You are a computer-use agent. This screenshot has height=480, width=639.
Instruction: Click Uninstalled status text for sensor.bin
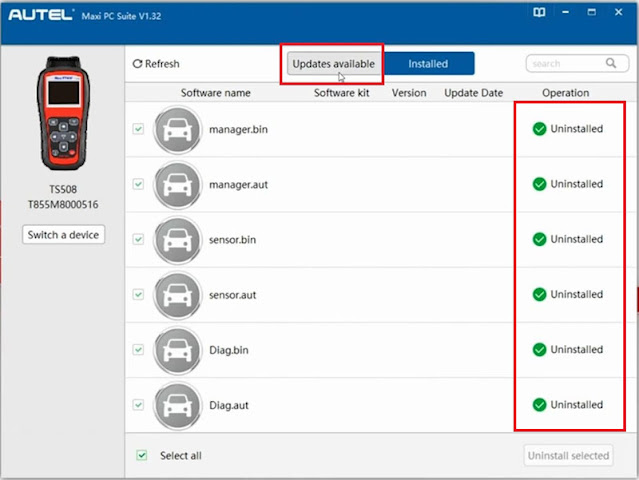(x=577, y=239)
